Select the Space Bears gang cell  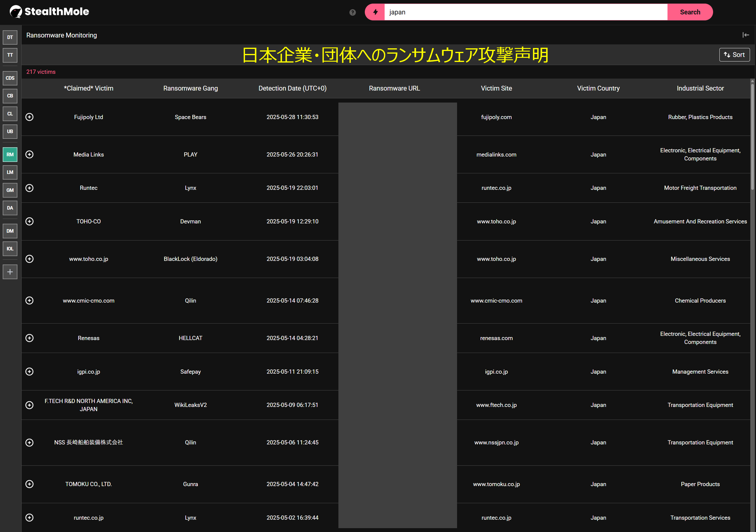pyautogui.click(x=190, y=117)
